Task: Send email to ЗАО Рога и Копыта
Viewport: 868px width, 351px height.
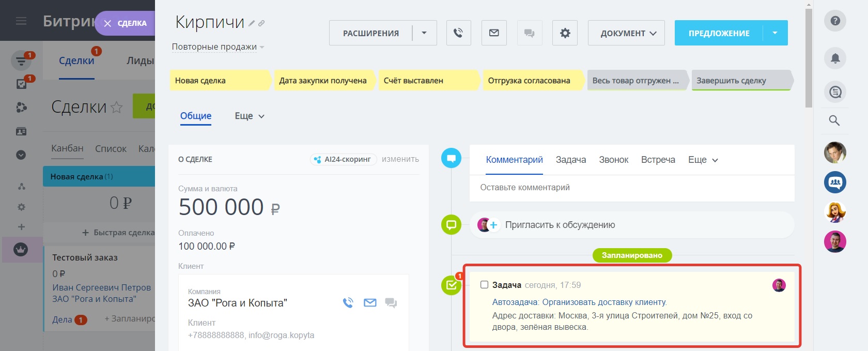Action: 370,303
